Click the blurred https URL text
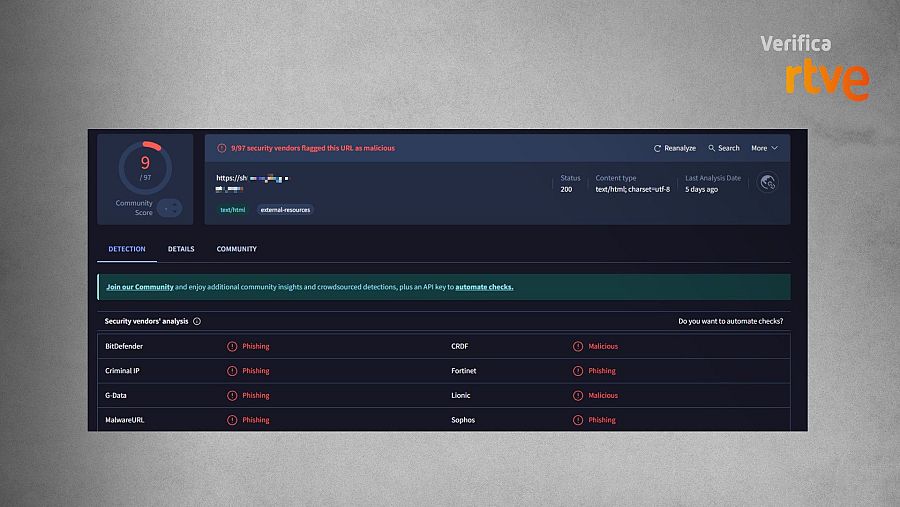 tap(253, 183)
